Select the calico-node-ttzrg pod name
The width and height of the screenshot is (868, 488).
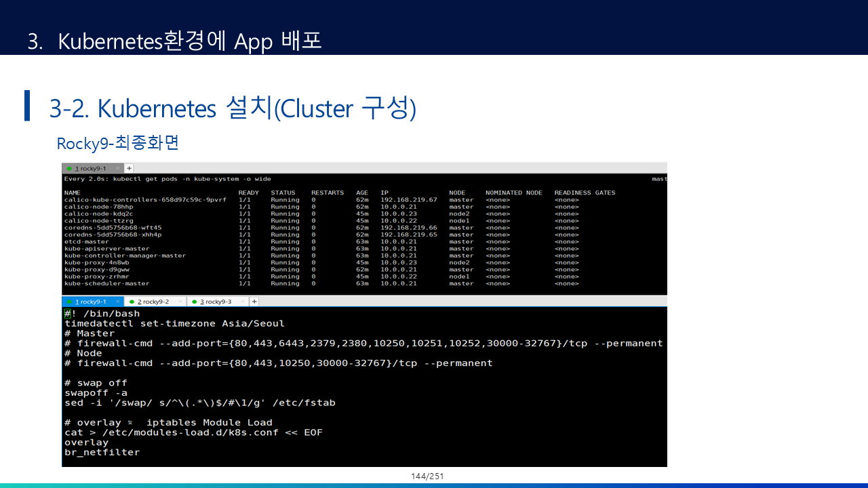tap(99, 221)
